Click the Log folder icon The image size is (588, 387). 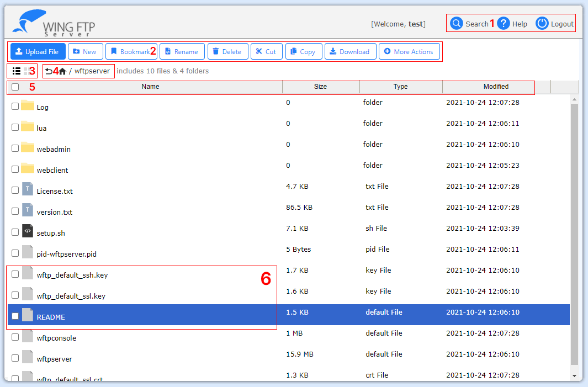point(28,105)
